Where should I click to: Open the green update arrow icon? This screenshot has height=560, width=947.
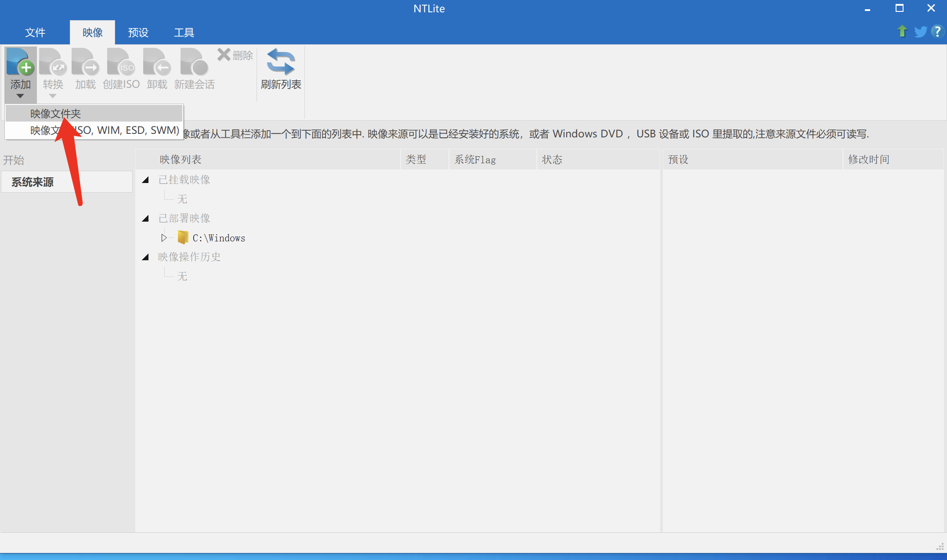pyautogui.click(x=902, y=31)
